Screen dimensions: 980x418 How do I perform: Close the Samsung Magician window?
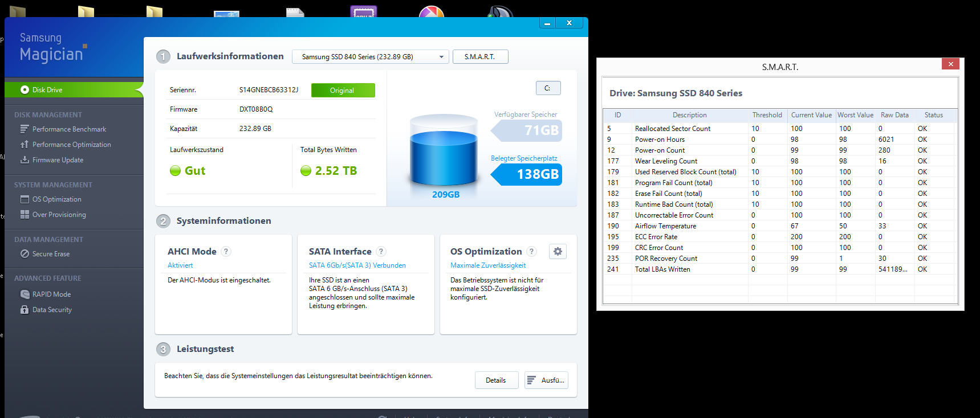[569, 23]
